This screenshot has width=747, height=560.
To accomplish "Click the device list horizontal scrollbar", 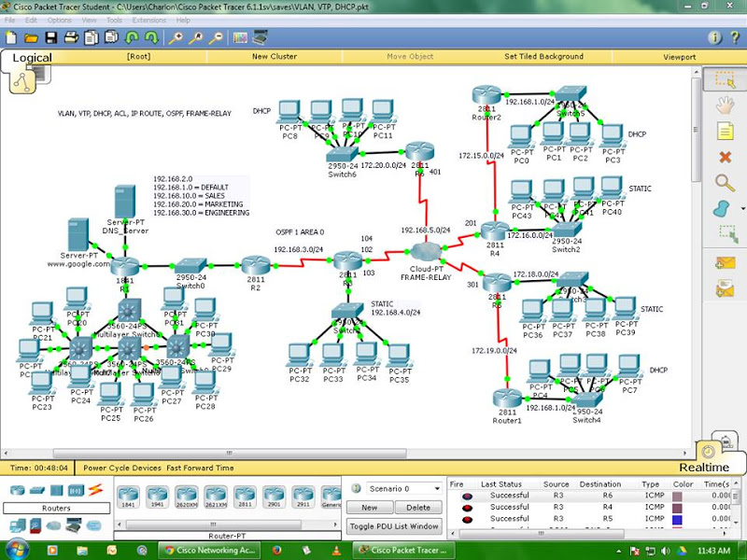I will pyautogui.click(x=214, y=524).
